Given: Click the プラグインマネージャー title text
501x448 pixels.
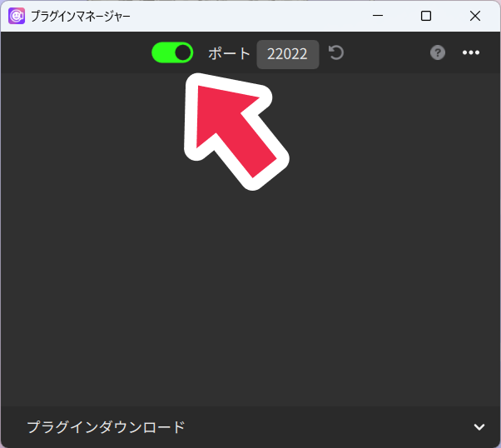Looking at the screenshot, I should 81,16.
